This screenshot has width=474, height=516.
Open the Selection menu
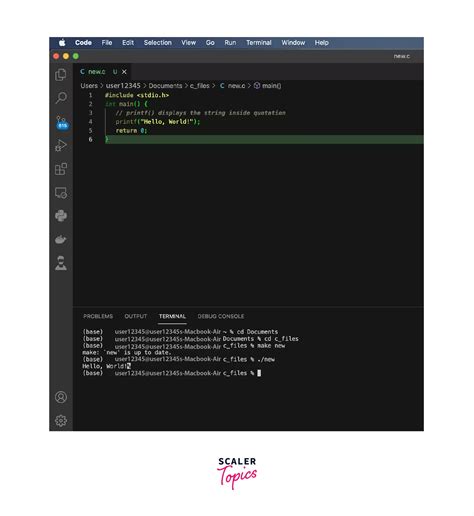click(x=158, y=43)
